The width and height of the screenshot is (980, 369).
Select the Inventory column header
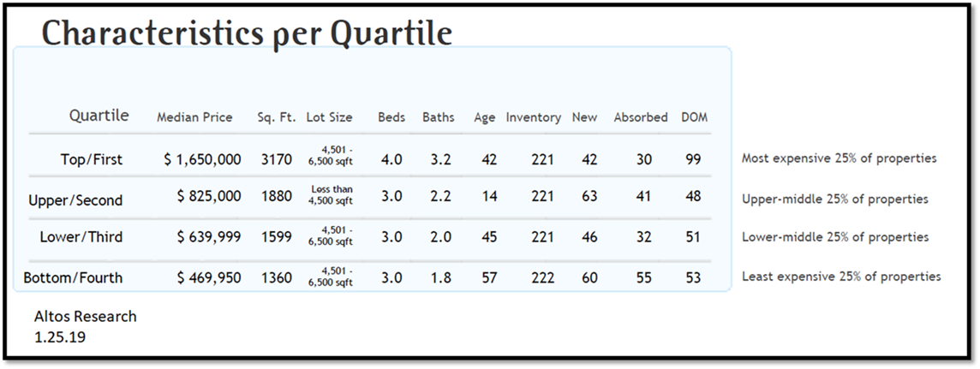click(533, 117)
